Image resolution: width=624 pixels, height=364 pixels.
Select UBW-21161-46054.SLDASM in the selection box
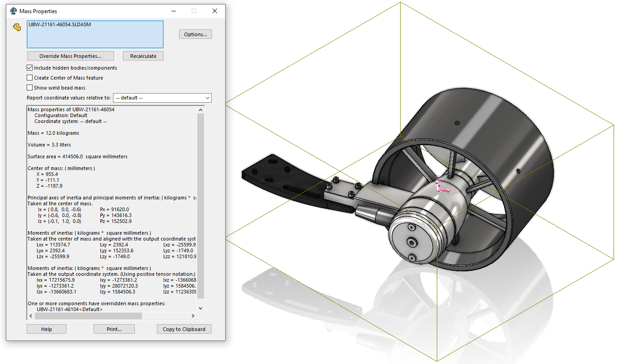[60, 25]
